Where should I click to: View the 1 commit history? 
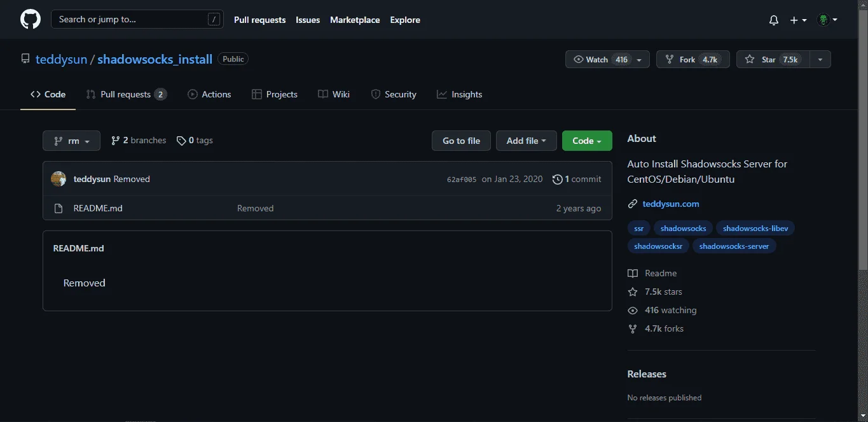[577, 179]
